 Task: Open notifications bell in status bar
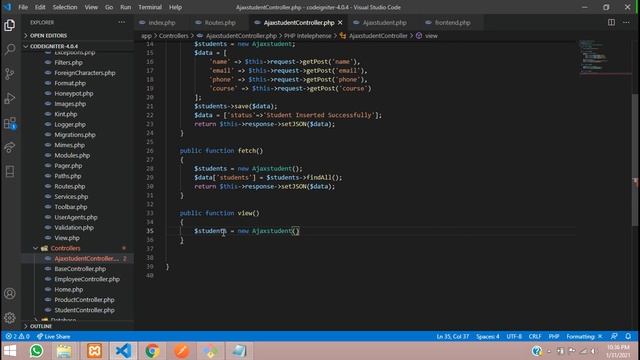point(628,336)
